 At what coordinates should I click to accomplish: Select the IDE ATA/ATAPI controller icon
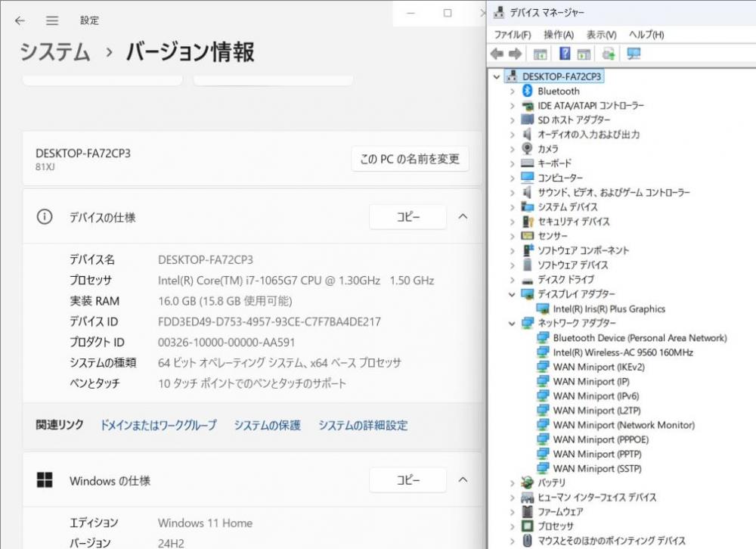coord(528,106)
